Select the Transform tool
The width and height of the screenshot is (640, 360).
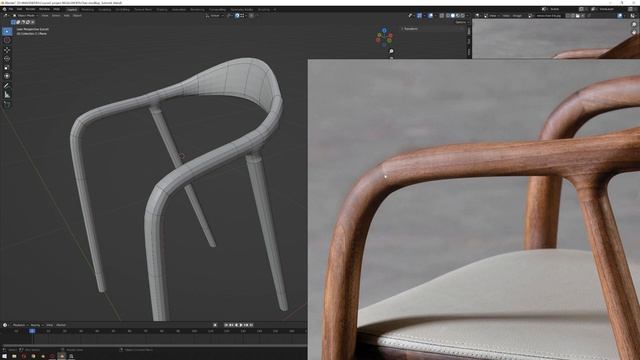tap(7, 76)
